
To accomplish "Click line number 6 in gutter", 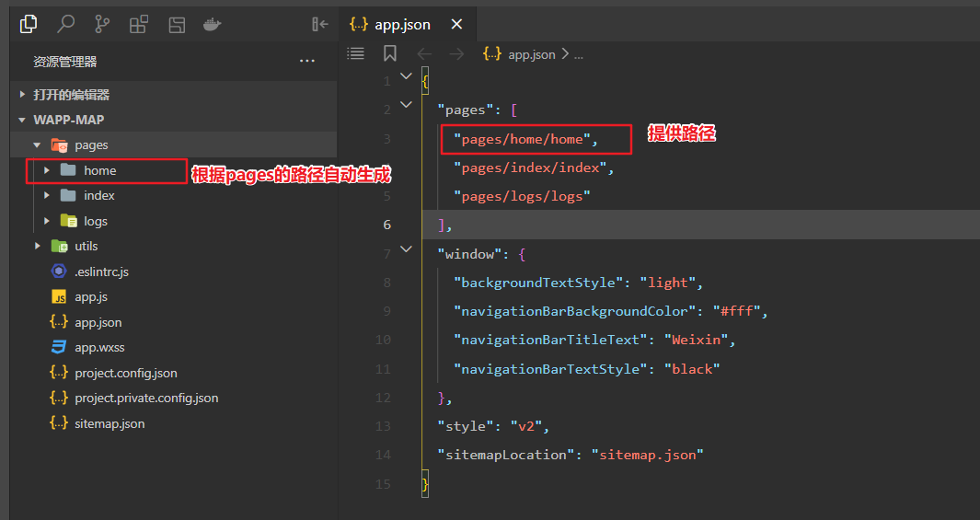I will [386, 225].
